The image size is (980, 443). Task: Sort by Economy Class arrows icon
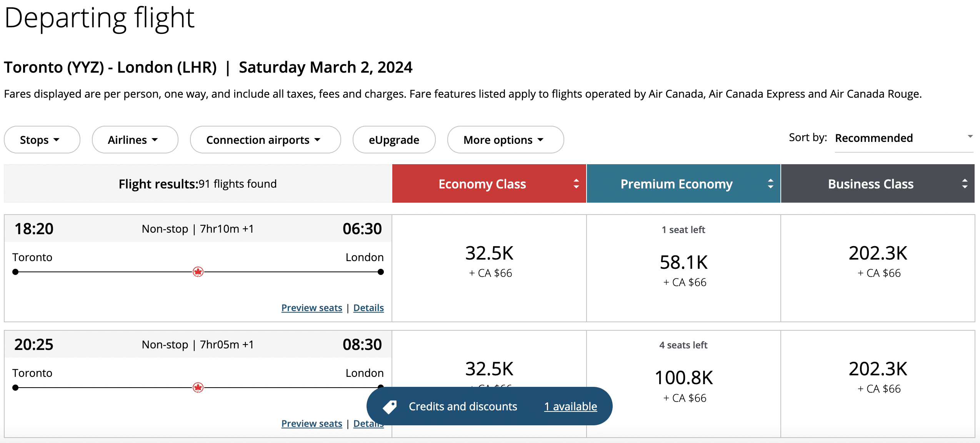[x=576, y=184]
